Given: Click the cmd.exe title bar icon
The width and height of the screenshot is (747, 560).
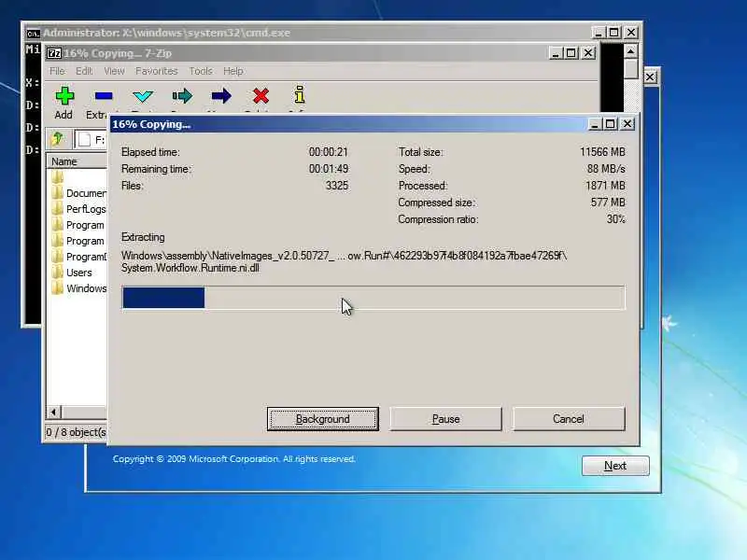Looking at the screenshot, I should 33,34.
